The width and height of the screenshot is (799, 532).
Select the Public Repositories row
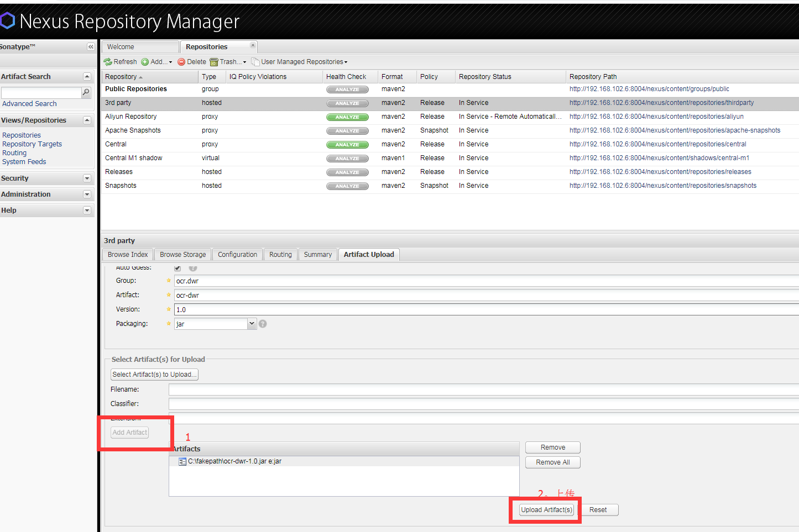450,89
